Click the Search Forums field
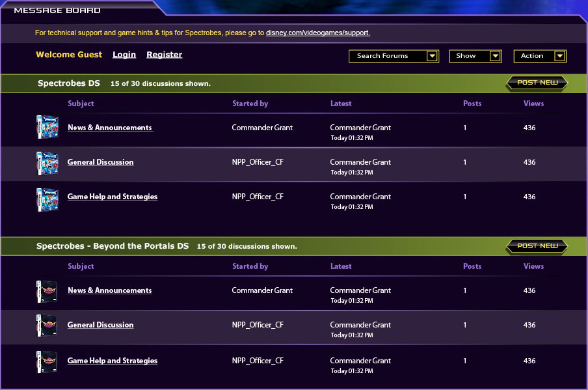The height and width of the screenshot is (390, 588). 394,56
